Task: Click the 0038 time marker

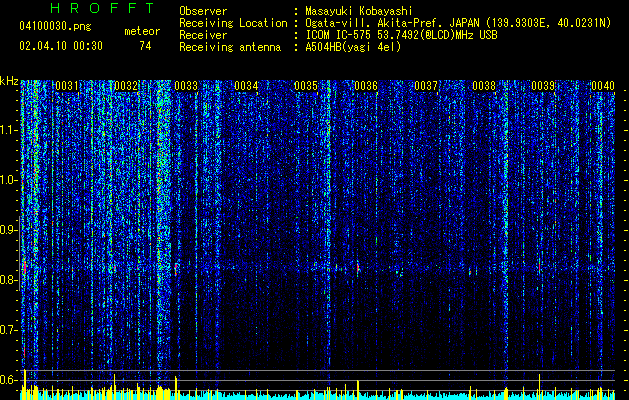Action: pos(484,86)
